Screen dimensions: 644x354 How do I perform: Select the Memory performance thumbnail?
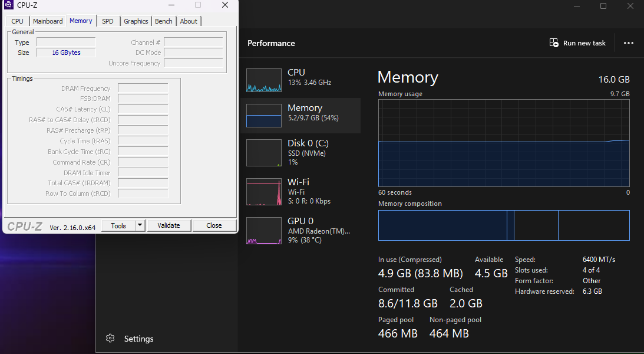pos(264,116)
